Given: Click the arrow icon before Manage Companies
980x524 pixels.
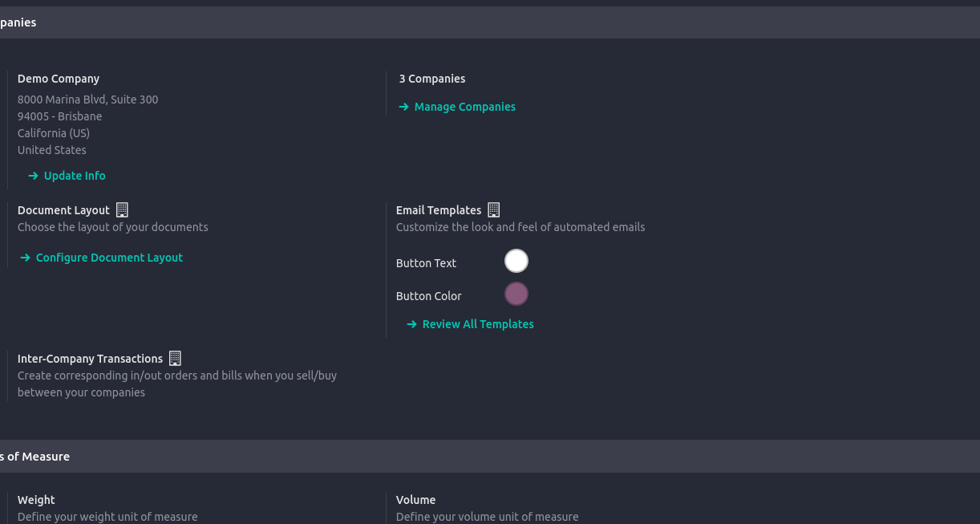Looking at the screenshot, I should click(404, 107).
